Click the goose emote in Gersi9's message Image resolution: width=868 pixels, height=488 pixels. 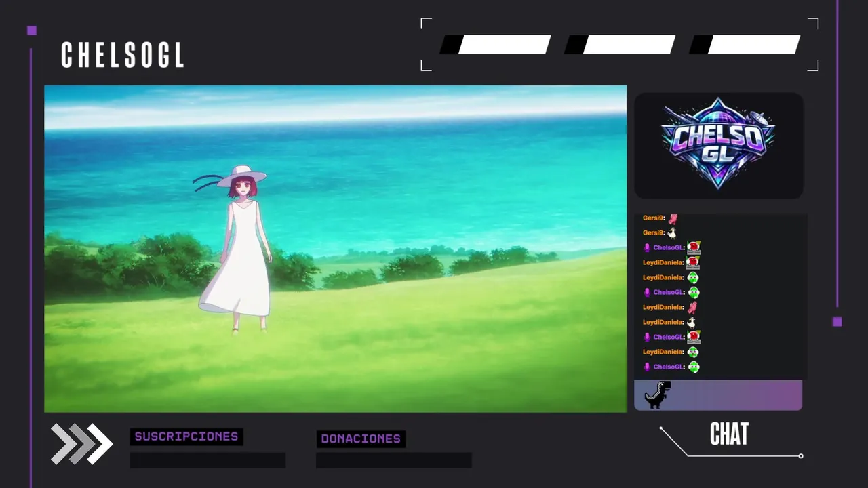(672, 233)
